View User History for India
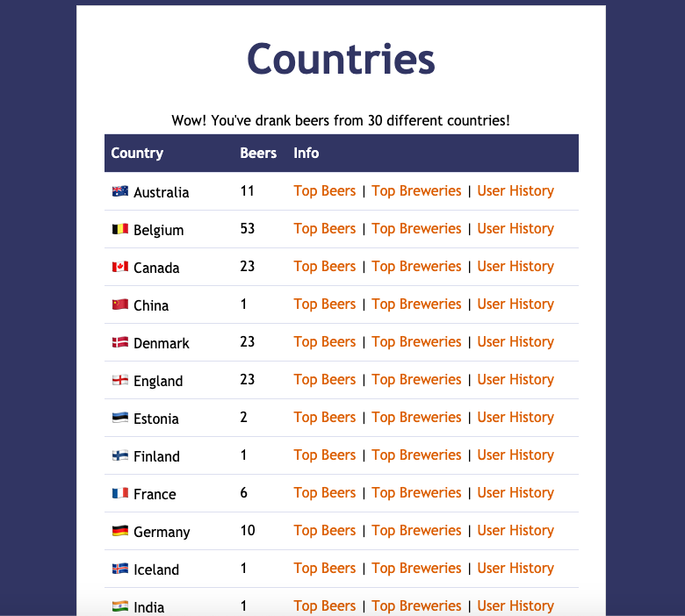This screenshot has height=616, width=685. point(516,606)
